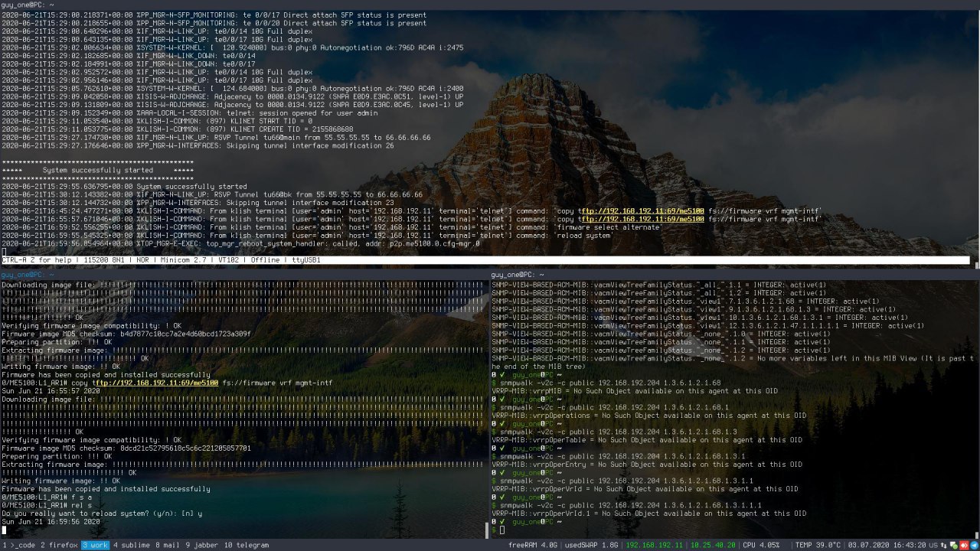Click the green 192.168.192.11 IP in status bar
Screen dimensions: 980x551
(x=655, y=545)
